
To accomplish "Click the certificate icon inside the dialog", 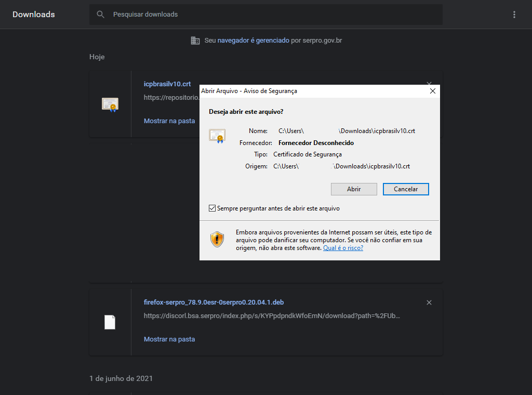I will click(217, 136).
